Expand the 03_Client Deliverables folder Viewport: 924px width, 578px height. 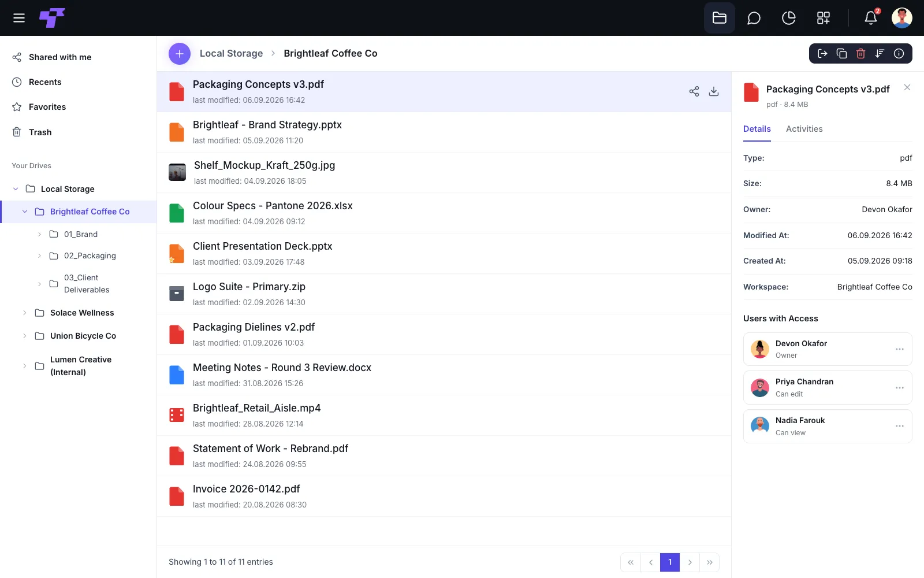pyautogui.click(x=39, y=284)
